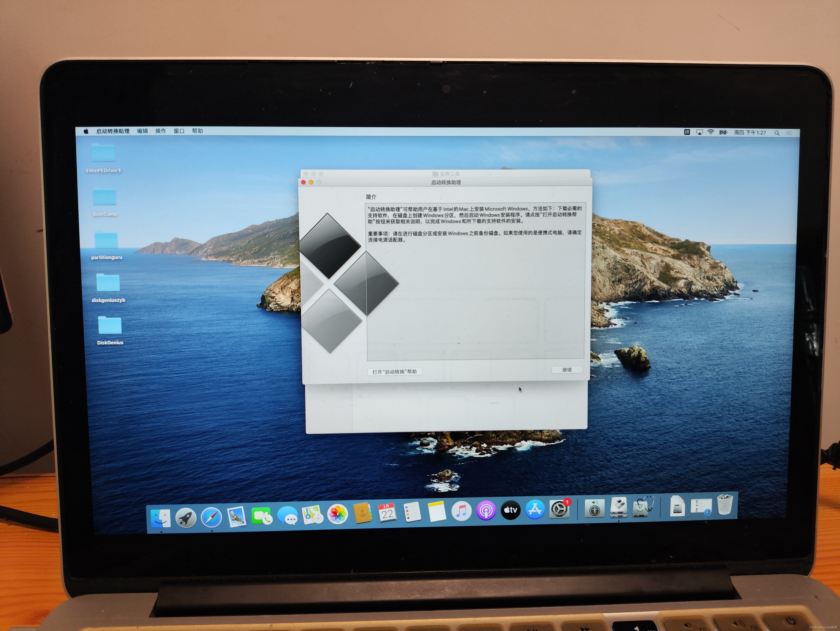Open Notes in the Dock
Image resolution: width=840 pixels, height=631 pixels.
(437, 512)
